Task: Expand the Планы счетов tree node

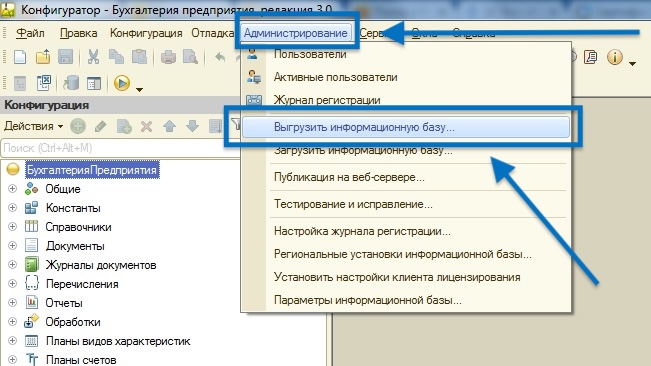Action: (x=12, y=359)
